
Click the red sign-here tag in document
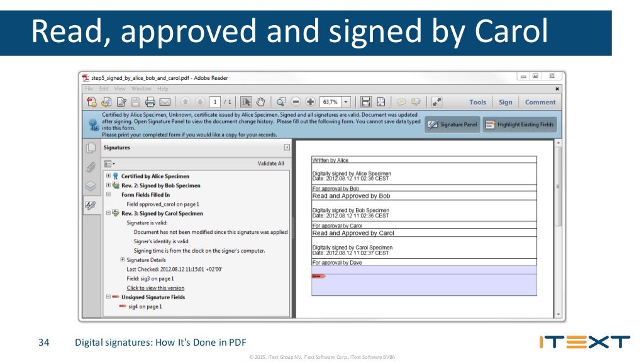(318, 277)
